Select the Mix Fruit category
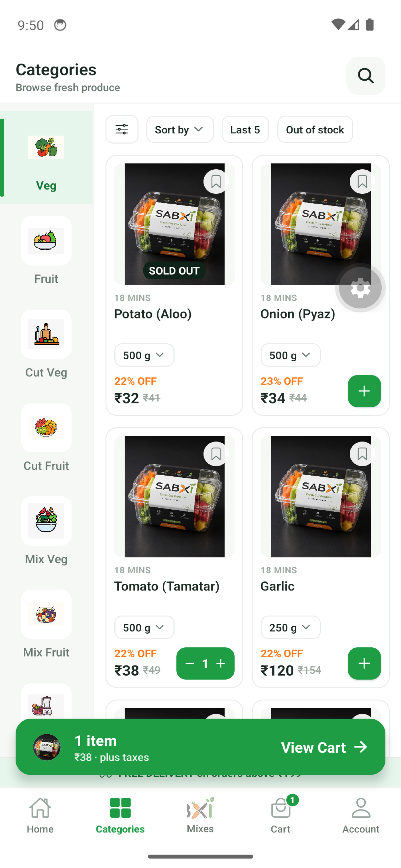This screenshot has height=868, width=401. (46, 624)
